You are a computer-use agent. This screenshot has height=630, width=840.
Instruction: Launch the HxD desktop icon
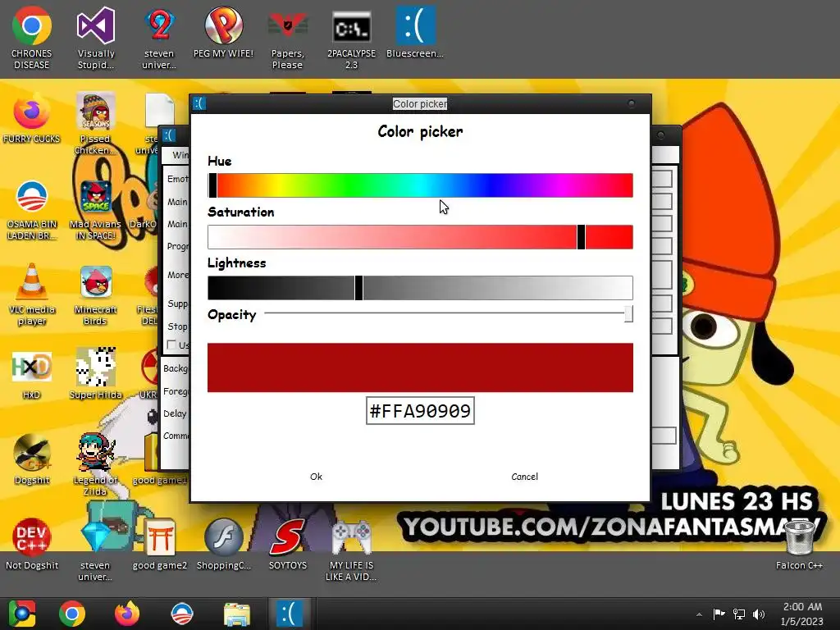point(32,374)
